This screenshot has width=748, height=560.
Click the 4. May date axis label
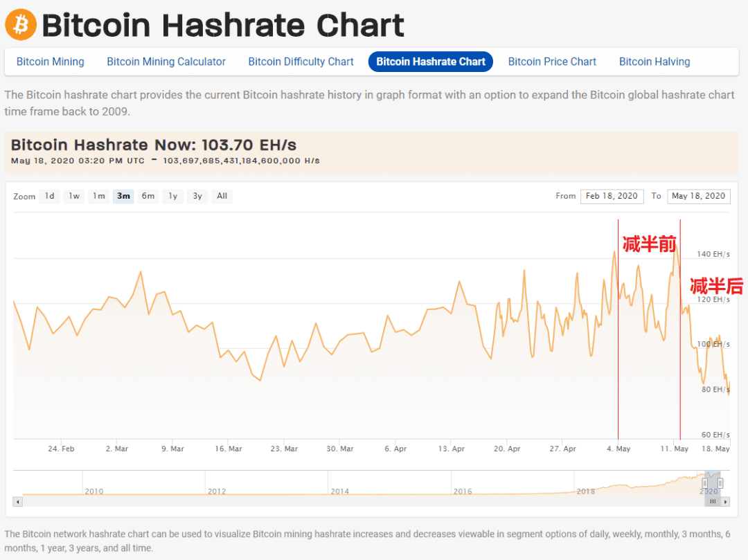618,449
